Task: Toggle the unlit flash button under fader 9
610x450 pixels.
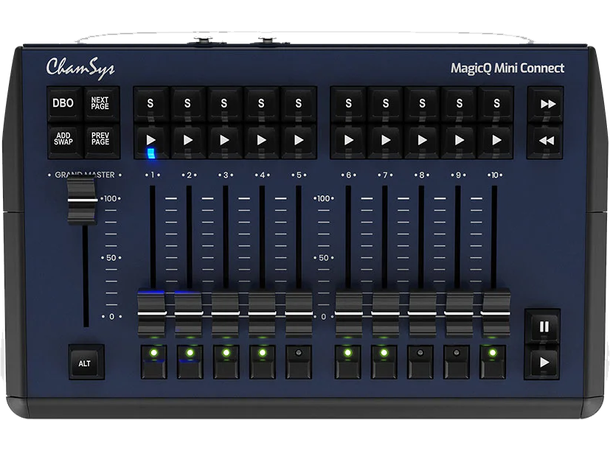Action: pyautogui.click(x=456, y=362)
